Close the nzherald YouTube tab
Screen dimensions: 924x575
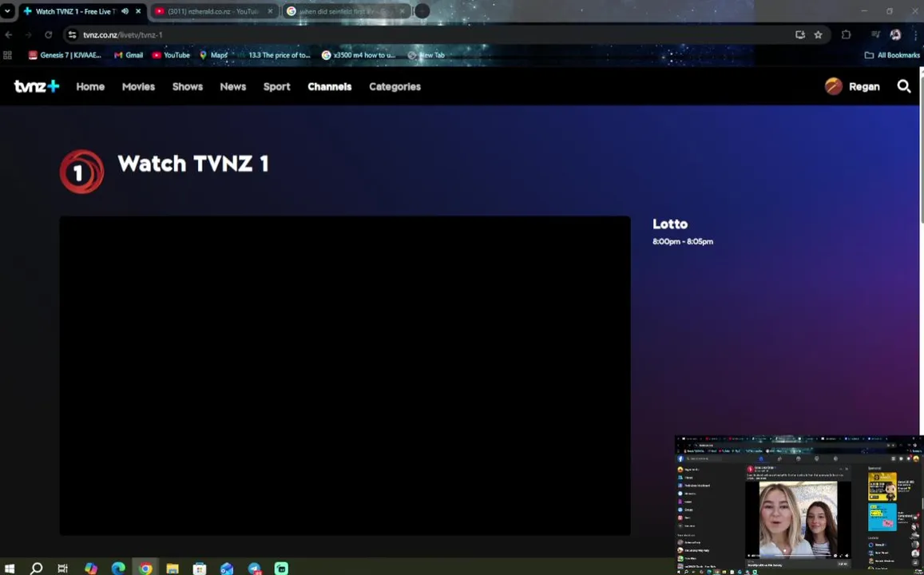[271, 11]
